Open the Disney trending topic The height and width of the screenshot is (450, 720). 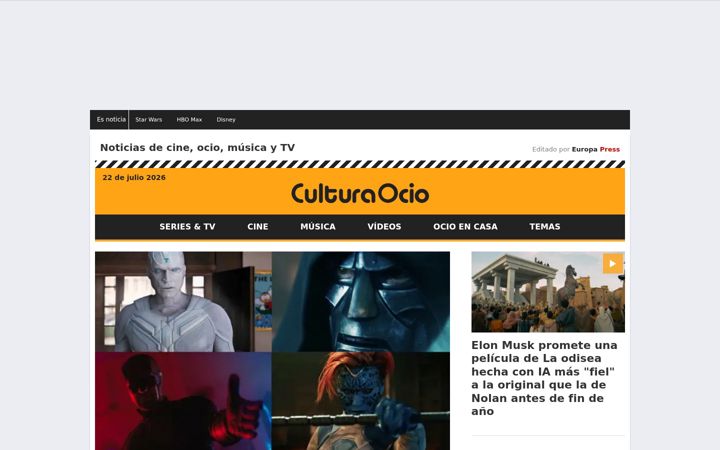tap(226, 119)
